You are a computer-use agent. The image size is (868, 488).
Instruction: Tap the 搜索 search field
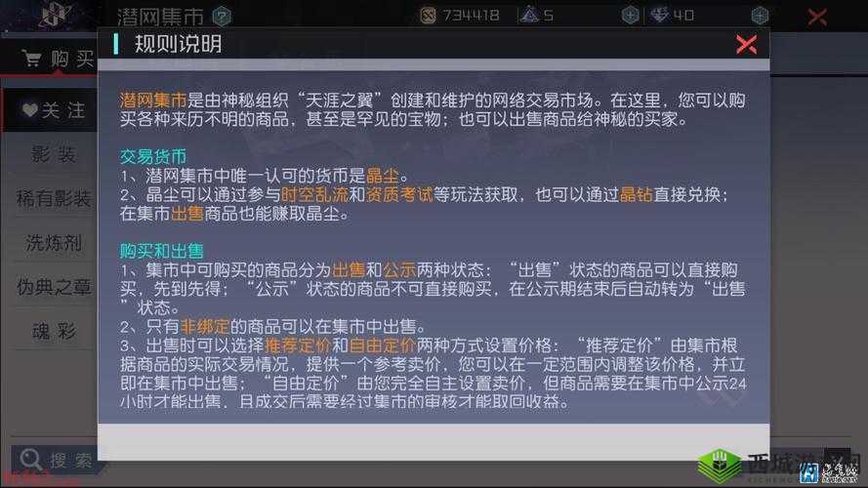pyautogui.click(x=56, y=460)
